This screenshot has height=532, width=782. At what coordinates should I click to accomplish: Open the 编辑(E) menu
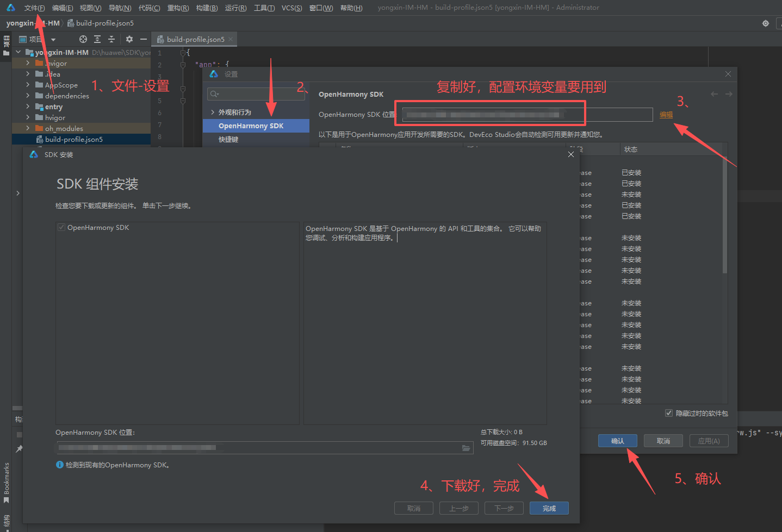pos(63,8)
